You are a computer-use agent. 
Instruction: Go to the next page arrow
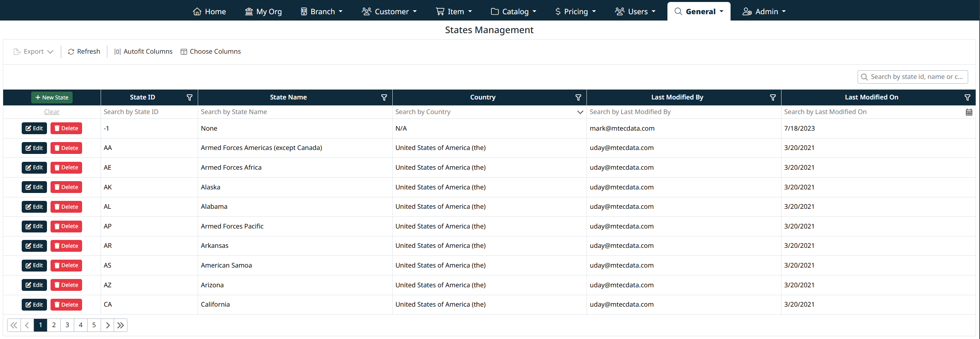[x=107, y=325]
